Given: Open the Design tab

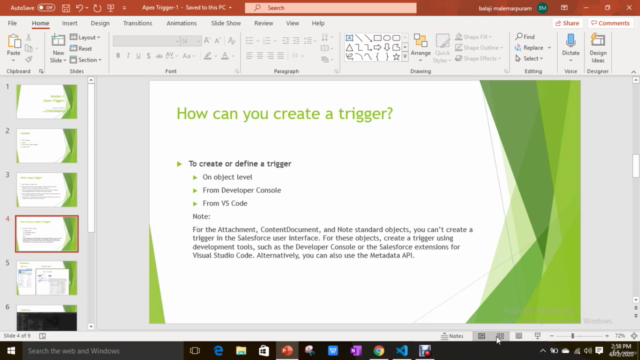Looking at the screenshot, I should (100, 23).
